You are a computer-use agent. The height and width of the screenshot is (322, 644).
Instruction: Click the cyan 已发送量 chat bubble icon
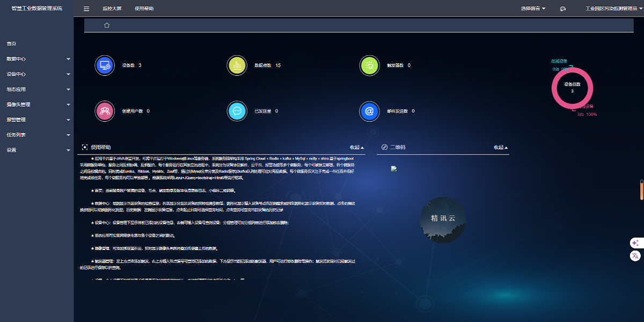pos(236,111)
